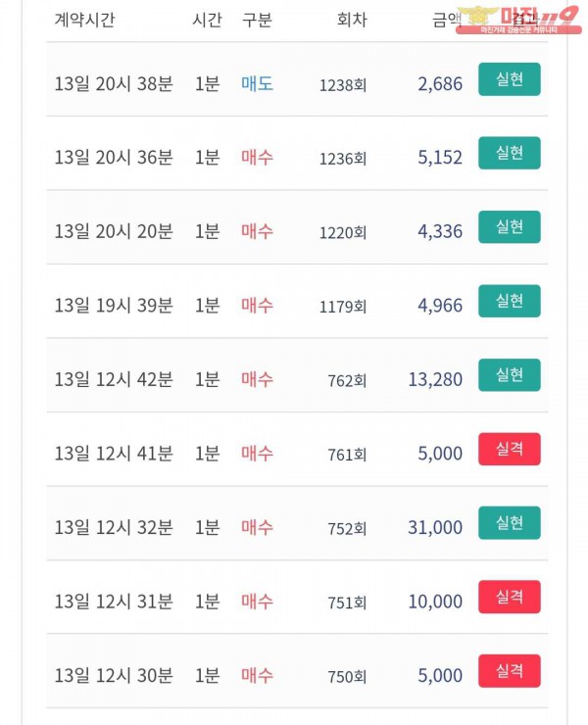Click the 계약시간 column header
Viewport: 588px width, 725px height.
tap(84, 20)
